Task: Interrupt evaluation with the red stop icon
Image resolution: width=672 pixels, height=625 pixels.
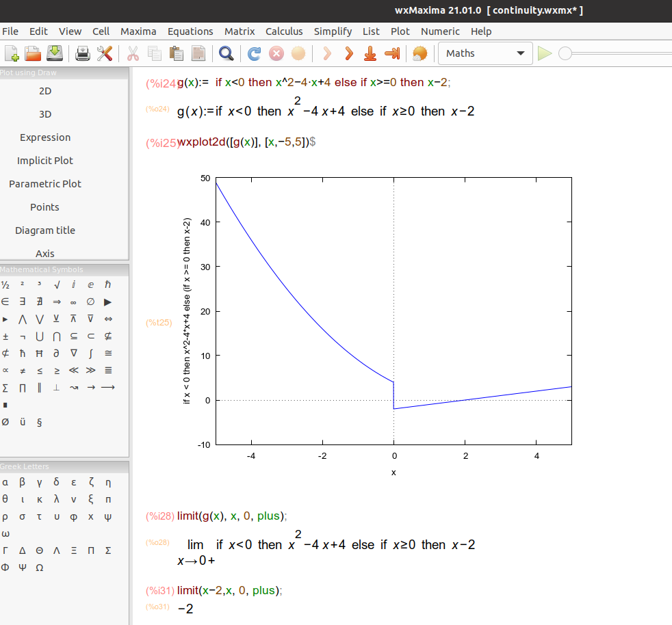Action: tap(276, 53)
